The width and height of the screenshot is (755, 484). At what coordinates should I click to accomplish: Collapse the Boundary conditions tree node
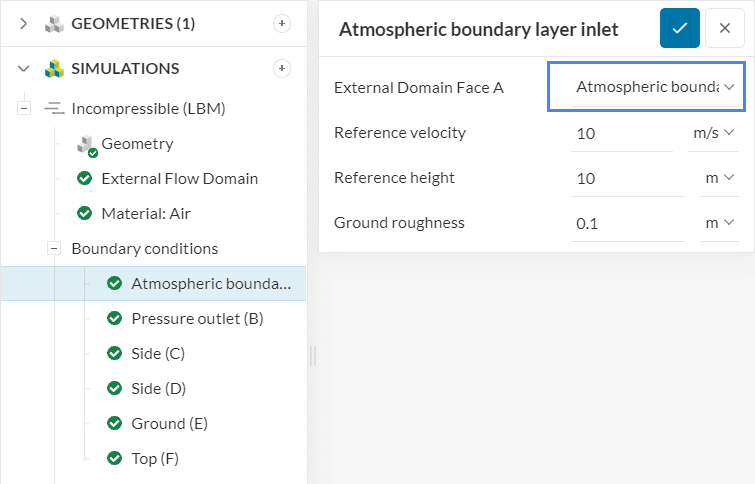55,248
